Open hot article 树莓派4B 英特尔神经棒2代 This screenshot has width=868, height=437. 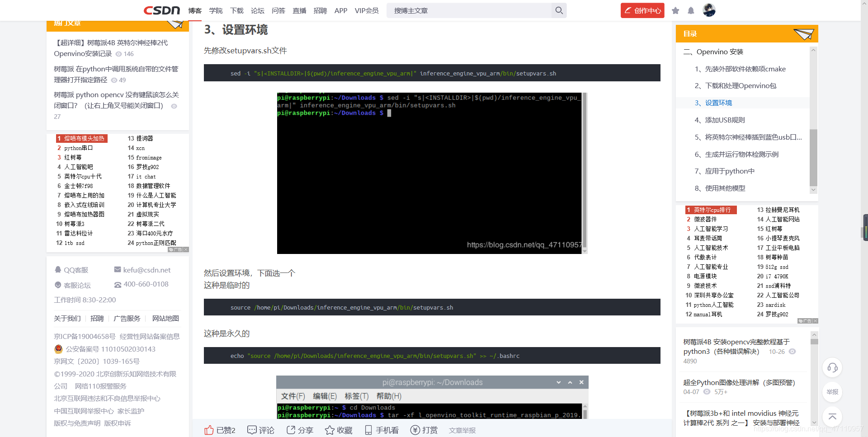coord(111,48)
